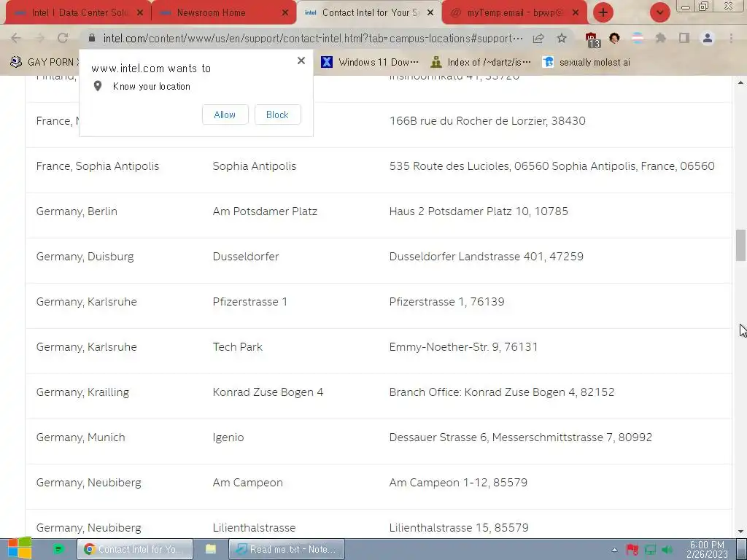Select address 'Dusseldorfer Landstrasse 401, 47259'

pyautogui.click(x=487, y=257)
